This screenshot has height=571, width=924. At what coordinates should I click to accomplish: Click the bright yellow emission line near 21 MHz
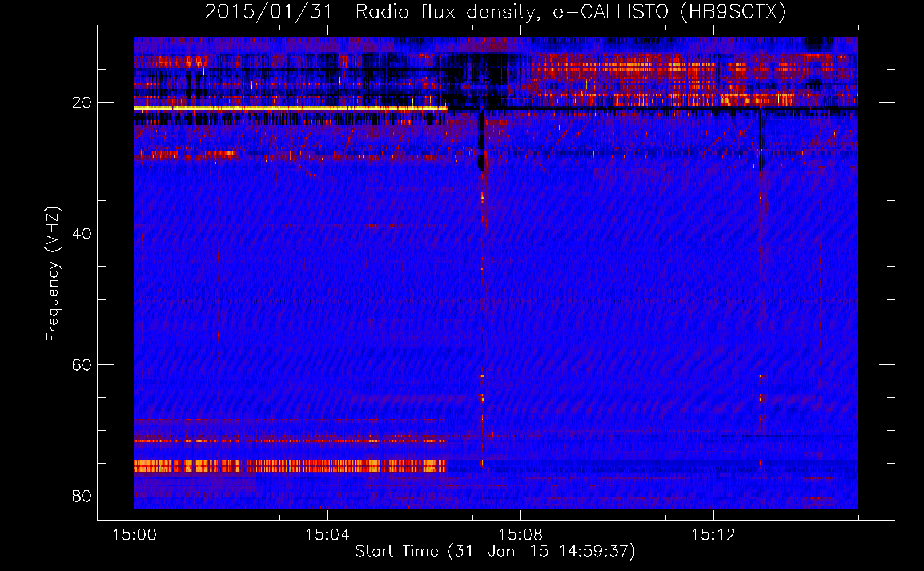(291, 108)
